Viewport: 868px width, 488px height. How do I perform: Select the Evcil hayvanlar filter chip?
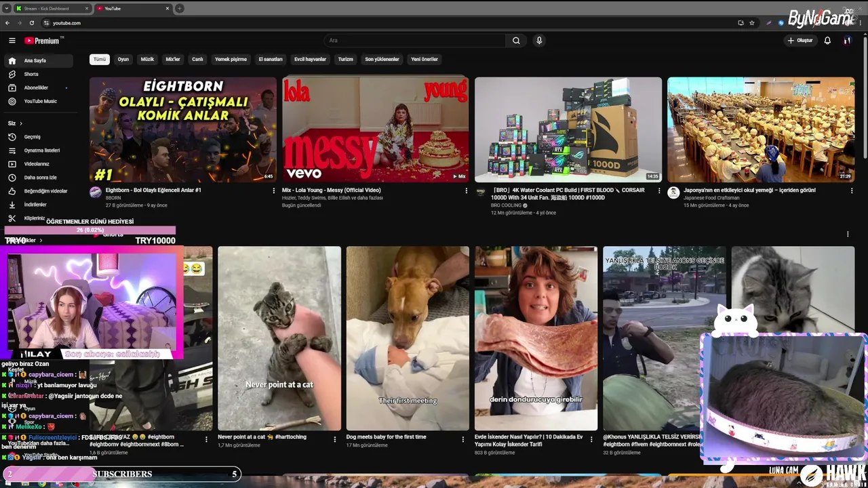[310, 59]
